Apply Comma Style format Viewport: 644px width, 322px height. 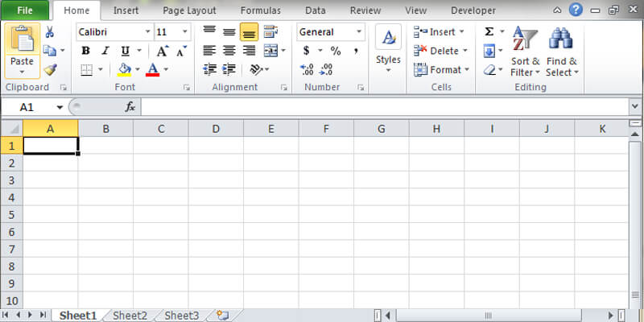click(356, 51)
